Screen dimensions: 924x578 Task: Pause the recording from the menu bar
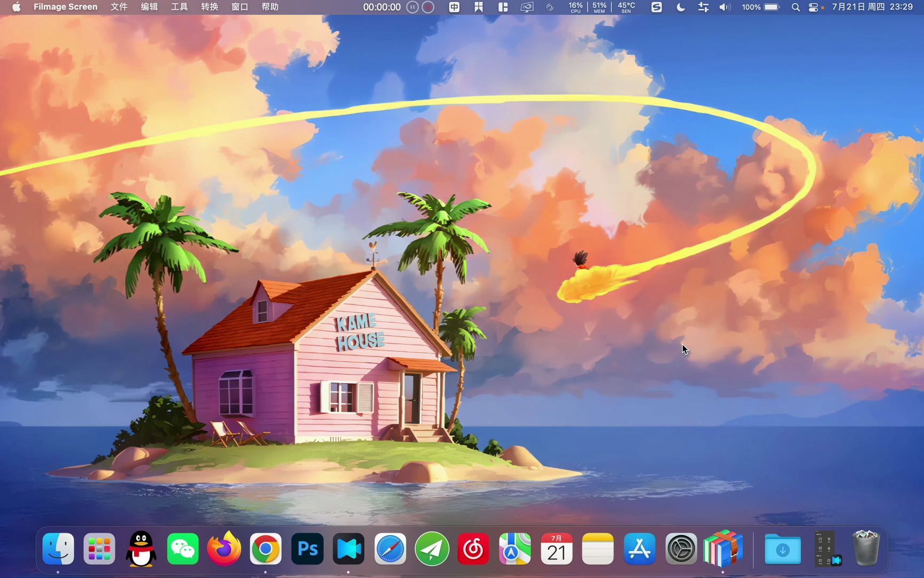(412, 7)
